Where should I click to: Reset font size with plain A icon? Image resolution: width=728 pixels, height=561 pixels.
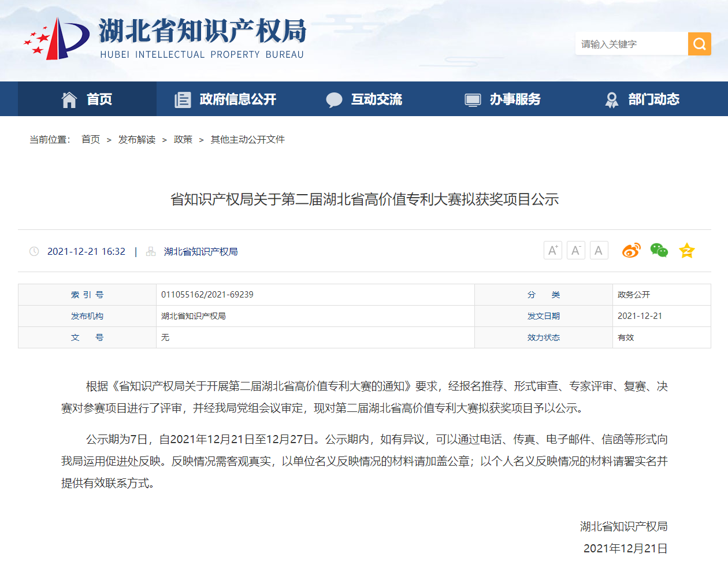point(599,250)
